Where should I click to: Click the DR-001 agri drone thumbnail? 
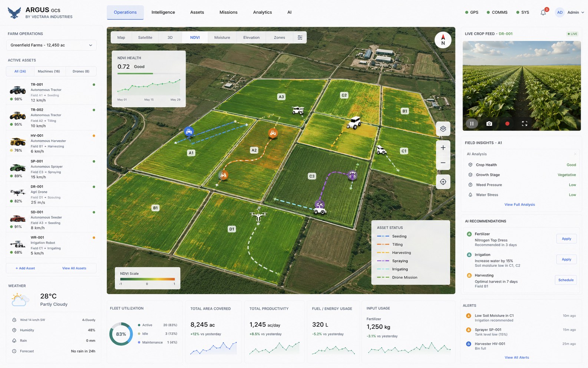click(17, 192)
